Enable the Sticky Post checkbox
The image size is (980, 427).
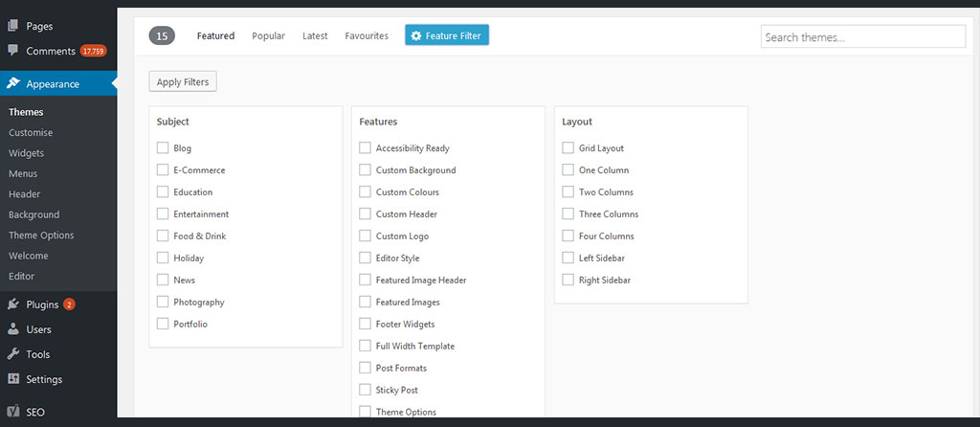[x=365, y=389]
